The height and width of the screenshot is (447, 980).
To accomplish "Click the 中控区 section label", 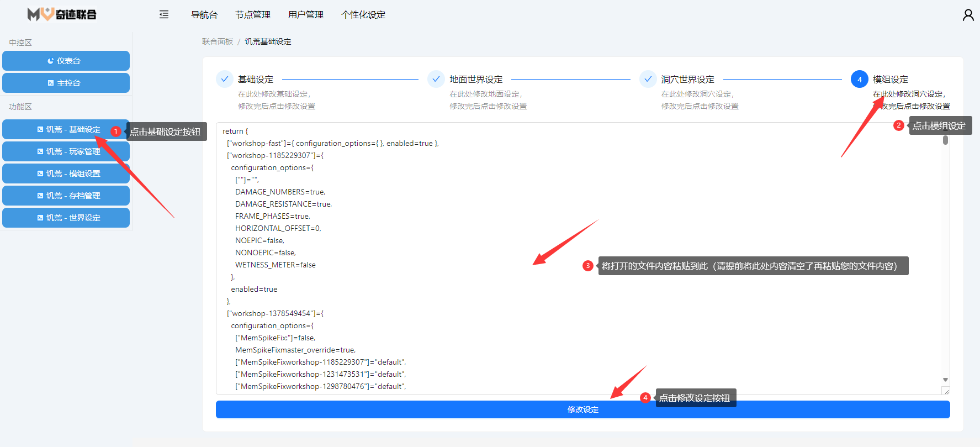I will coord(20,43).
